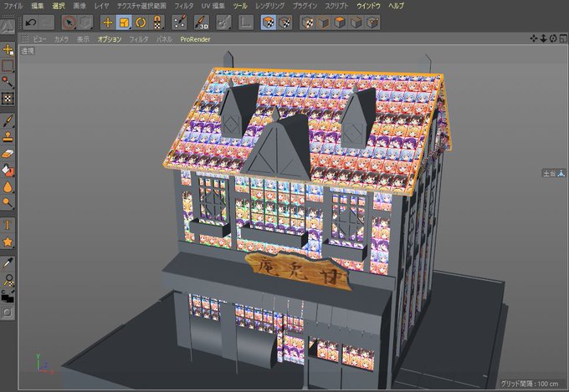
Task: Click the wooden shop sign on the building
Action: pos(299,270)
